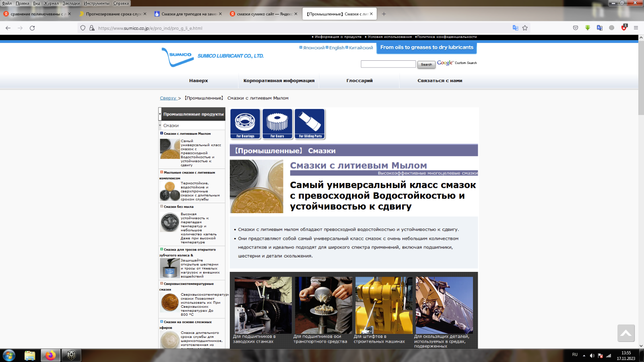Open the Журнал menu

pos(51,3)
